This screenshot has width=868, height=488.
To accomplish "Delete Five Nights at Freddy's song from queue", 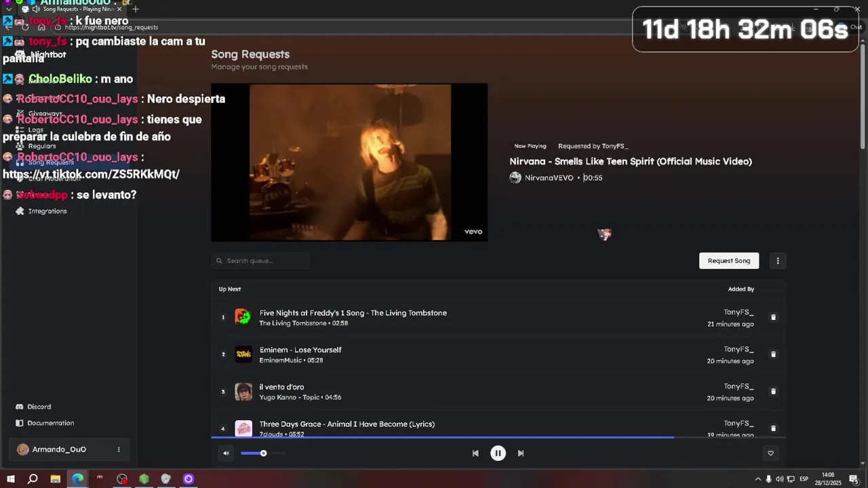I will (773, 317).
